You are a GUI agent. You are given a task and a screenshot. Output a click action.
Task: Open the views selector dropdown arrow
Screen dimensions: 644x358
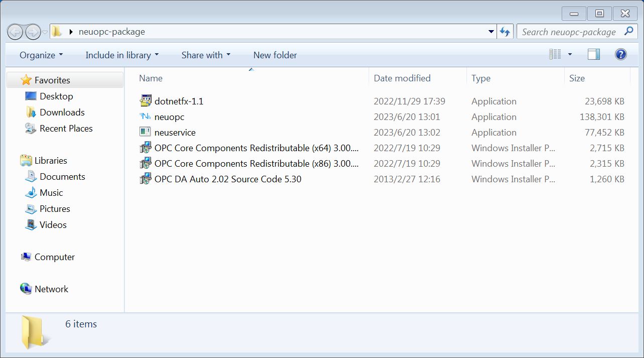click(x=569, y=53)
